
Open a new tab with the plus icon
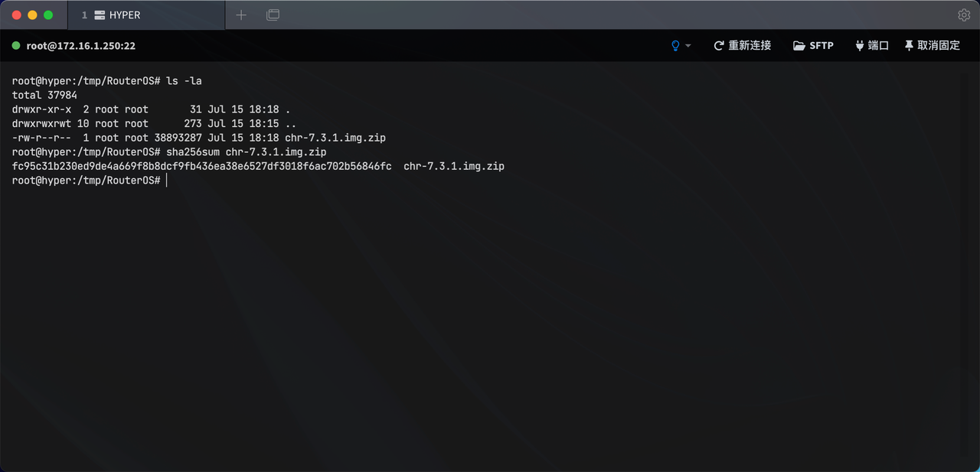tap(241, 15)
